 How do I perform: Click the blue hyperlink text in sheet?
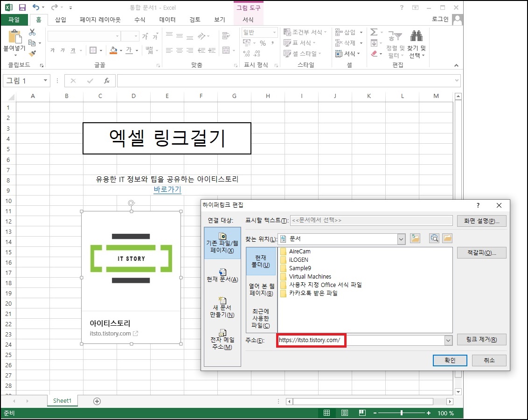pos(167,189)
